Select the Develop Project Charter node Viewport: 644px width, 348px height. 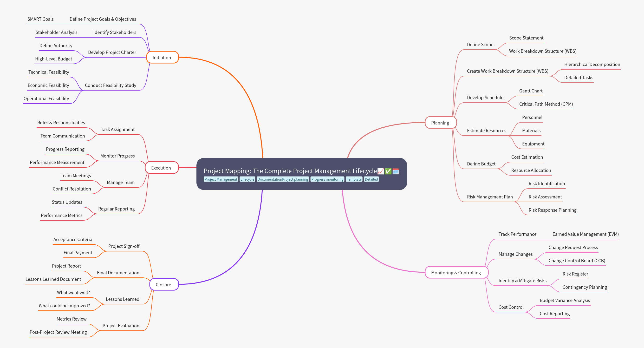pyautogui.click(x=112, y=52)
